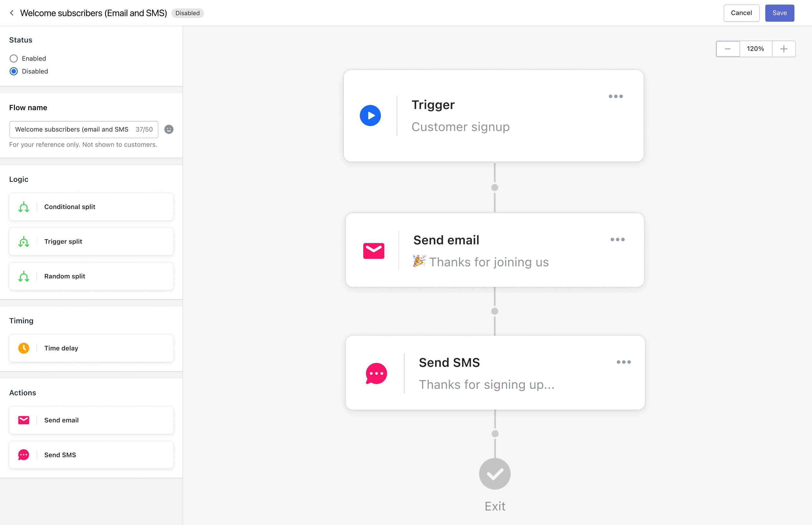Open the Send email options menu
This screenshot has height=525, width=812.
click(617, 239)
